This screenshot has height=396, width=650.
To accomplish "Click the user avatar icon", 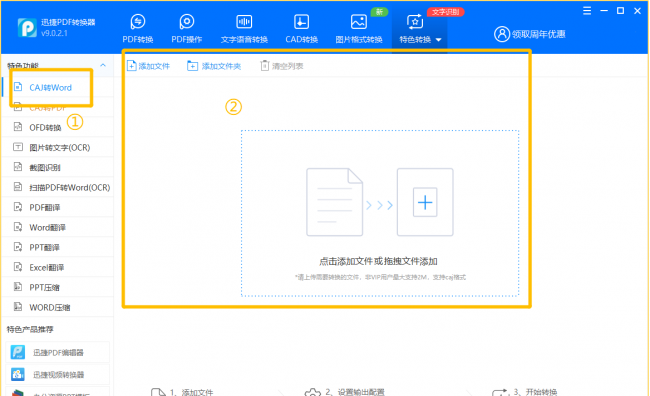I will pos(502,34).
